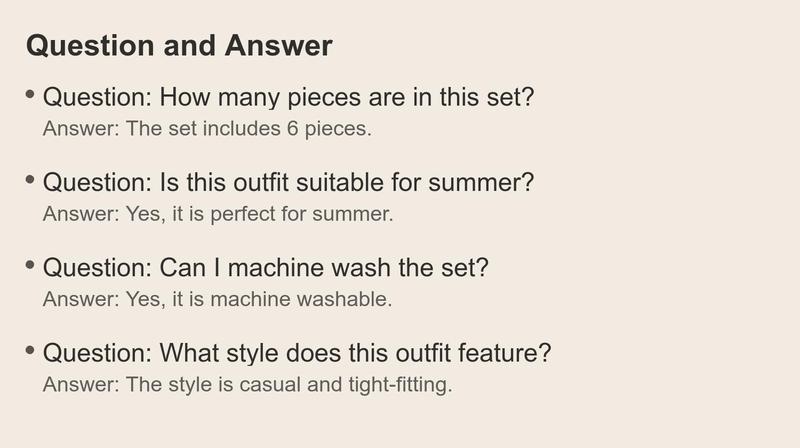Click the 'Question and Answer' heading
This screenshot has width=800, height=448.
tap(179, 45)
